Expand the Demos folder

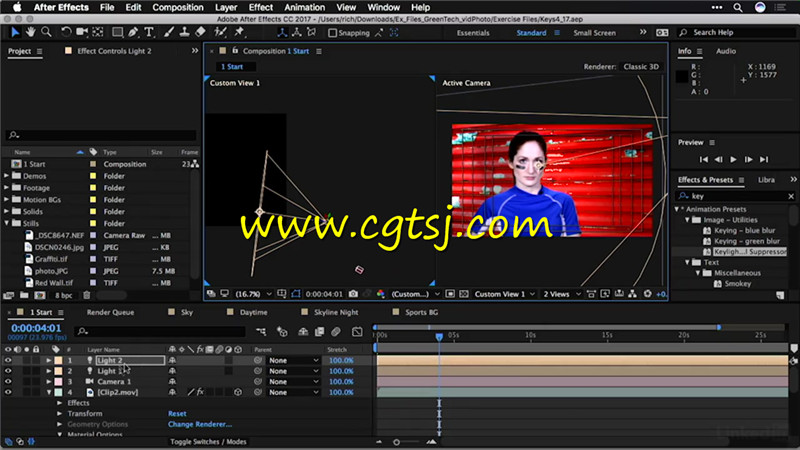click(x=7, y=176)
